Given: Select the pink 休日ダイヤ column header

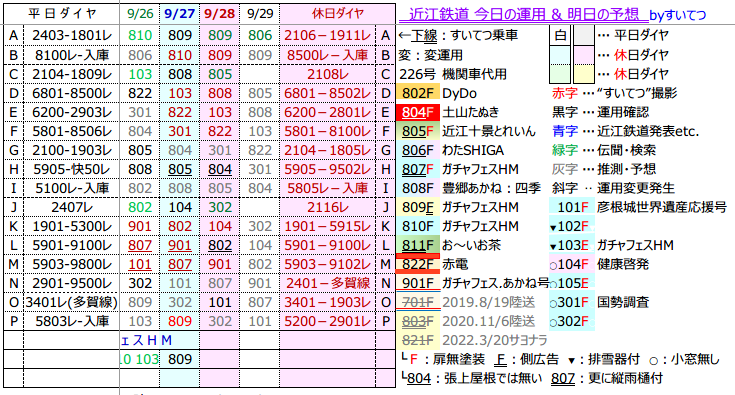Looking at the screenshot, I should point(338,14).
